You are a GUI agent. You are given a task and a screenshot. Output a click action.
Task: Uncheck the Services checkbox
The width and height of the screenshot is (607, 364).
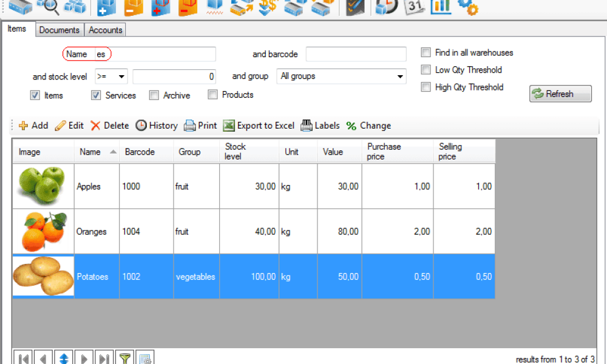pyautogui.click(x=96, y=95)
